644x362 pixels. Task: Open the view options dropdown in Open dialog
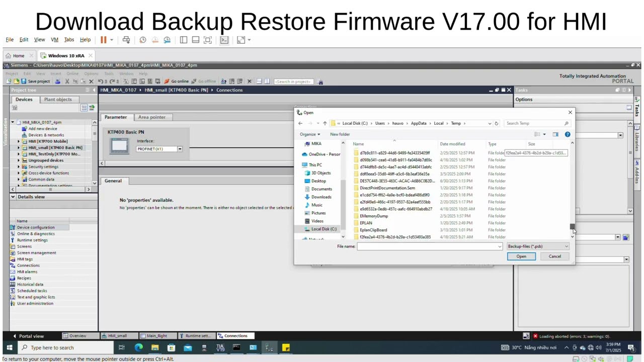[544, 134]
